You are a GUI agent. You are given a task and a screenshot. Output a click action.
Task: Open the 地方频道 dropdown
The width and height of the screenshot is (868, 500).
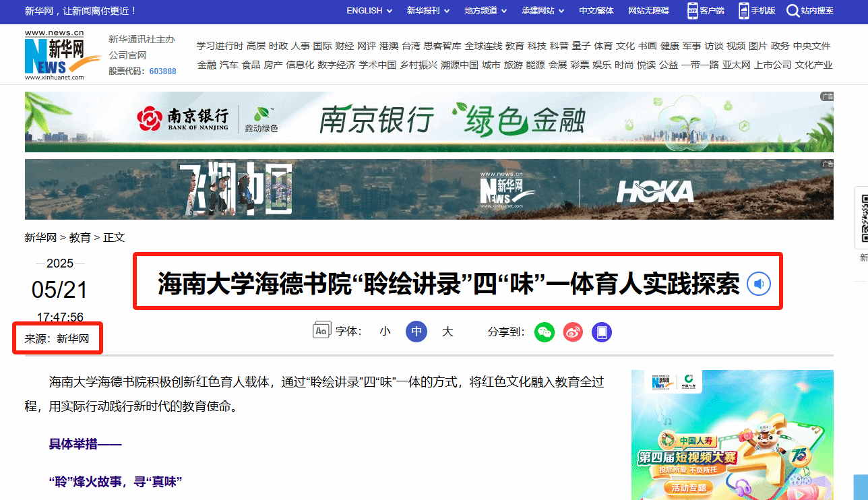coord(485,11)
